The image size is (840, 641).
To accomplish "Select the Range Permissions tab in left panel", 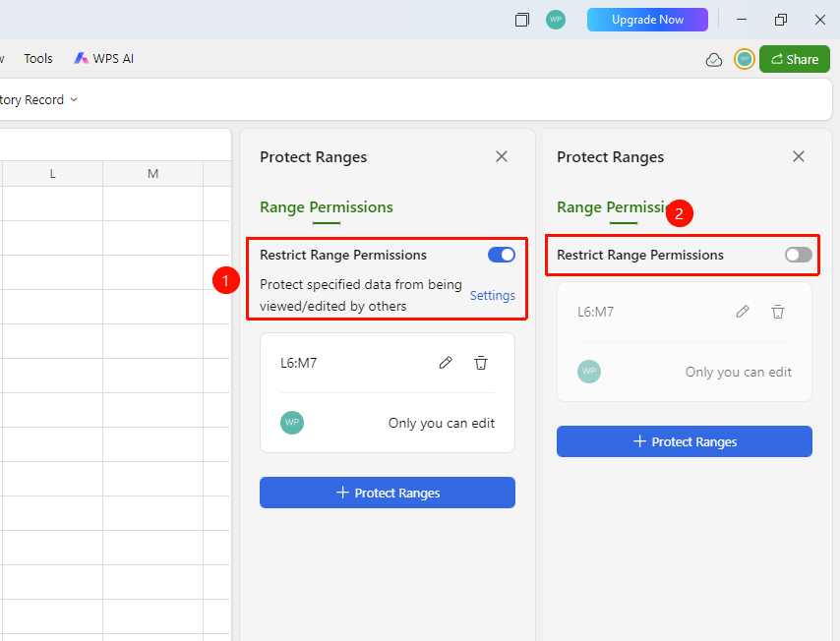I will point(327,207).
